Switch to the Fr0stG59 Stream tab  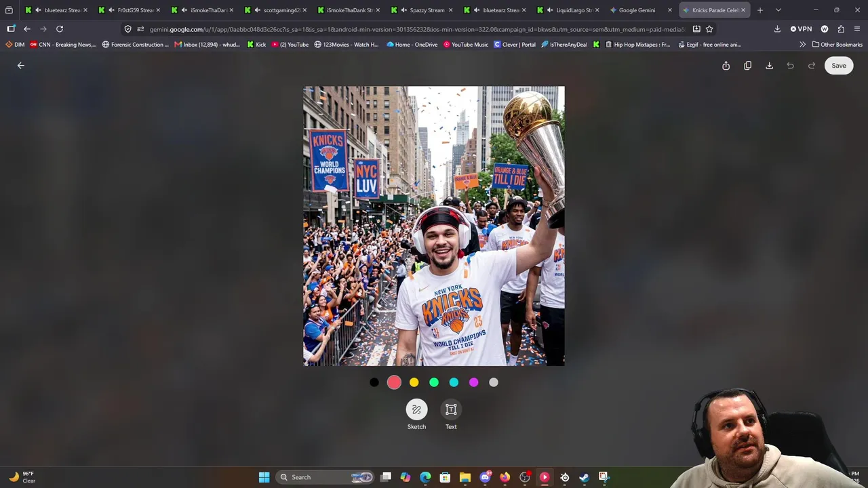pos(129,10)
